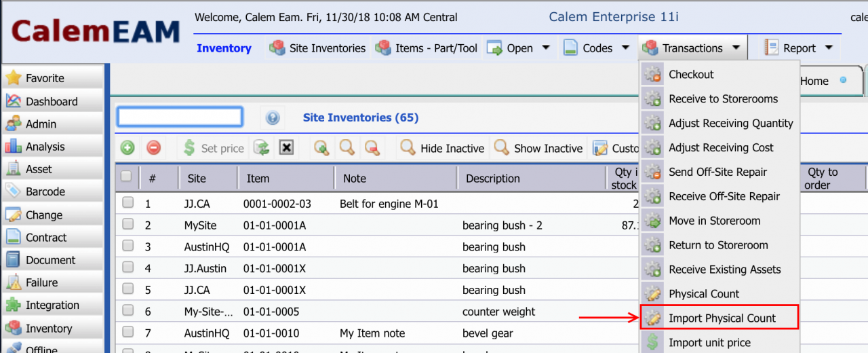Select Receive to Storerooms menu entry

click(x=719, y=99)
